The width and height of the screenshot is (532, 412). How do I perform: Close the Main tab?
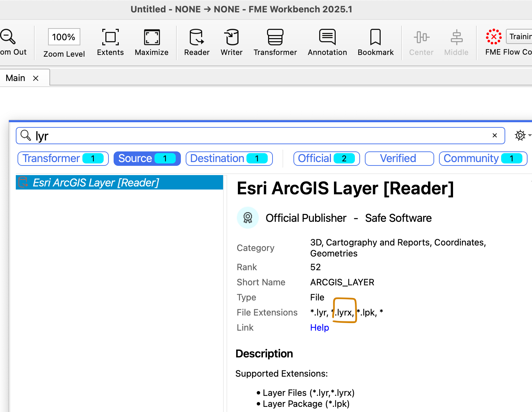[36, 78]
